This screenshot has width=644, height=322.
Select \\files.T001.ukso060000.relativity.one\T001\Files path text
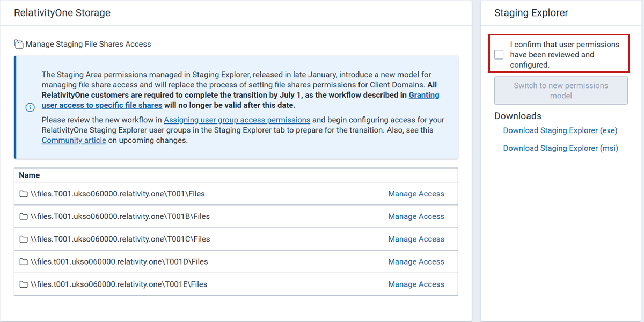coord(118,194)
